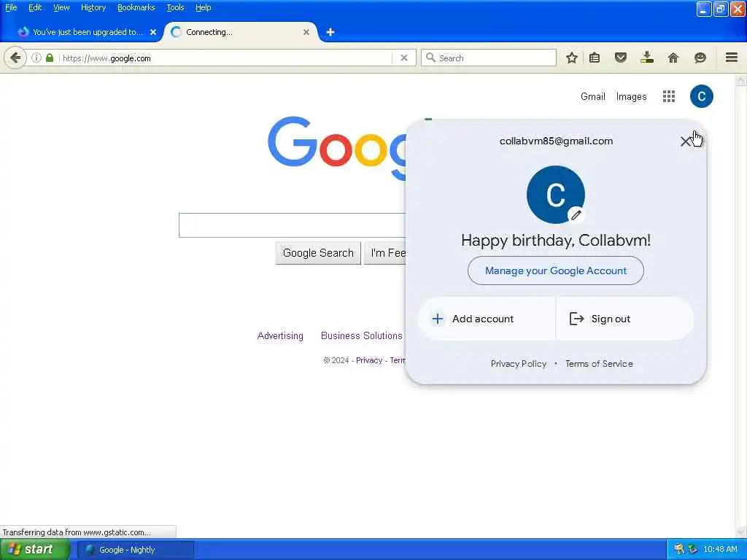Image resolution: width=747 pixels, height=560 pixels.
Task: Open Privacy Policy link in popup
Action: tap(519, 364)
